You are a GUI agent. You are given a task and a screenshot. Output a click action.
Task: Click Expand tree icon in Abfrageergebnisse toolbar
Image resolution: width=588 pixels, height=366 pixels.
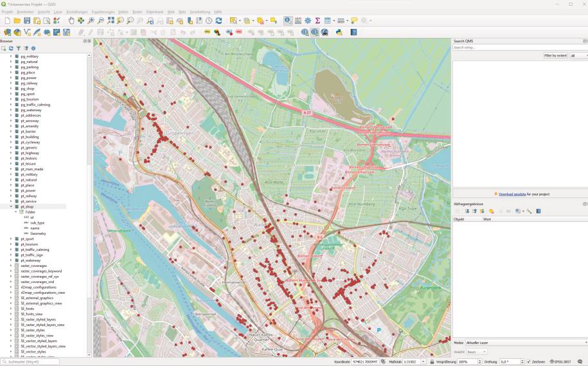(467, 212)
